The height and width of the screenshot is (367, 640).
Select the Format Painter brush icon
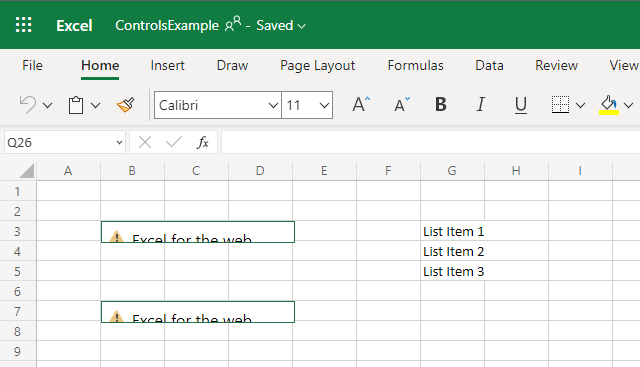pos(126,105)
